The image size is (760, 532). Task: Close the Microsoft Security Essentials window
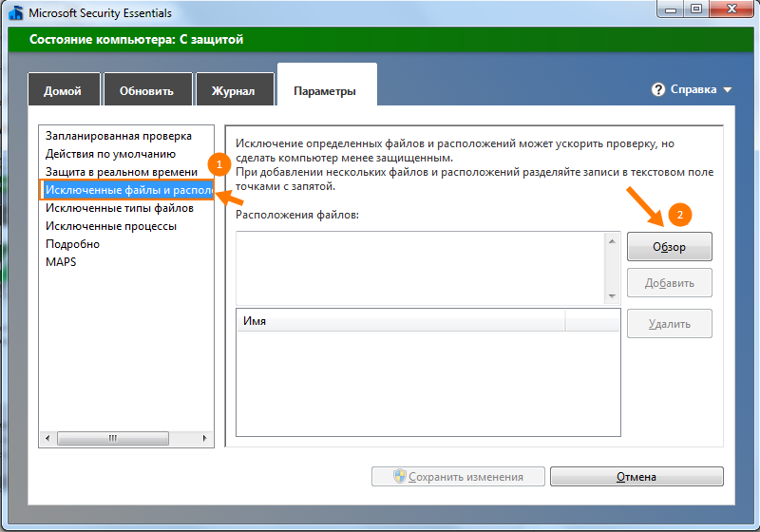point(732,9)
